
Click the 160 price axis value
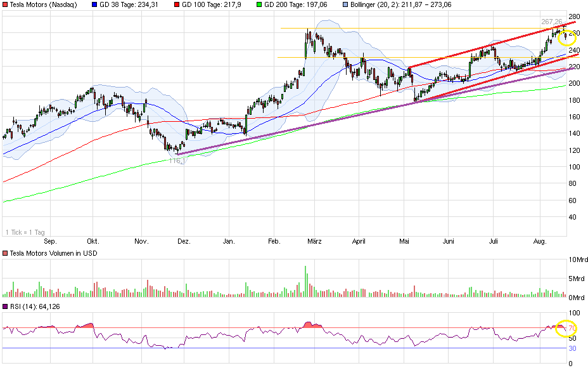(575, 117)
